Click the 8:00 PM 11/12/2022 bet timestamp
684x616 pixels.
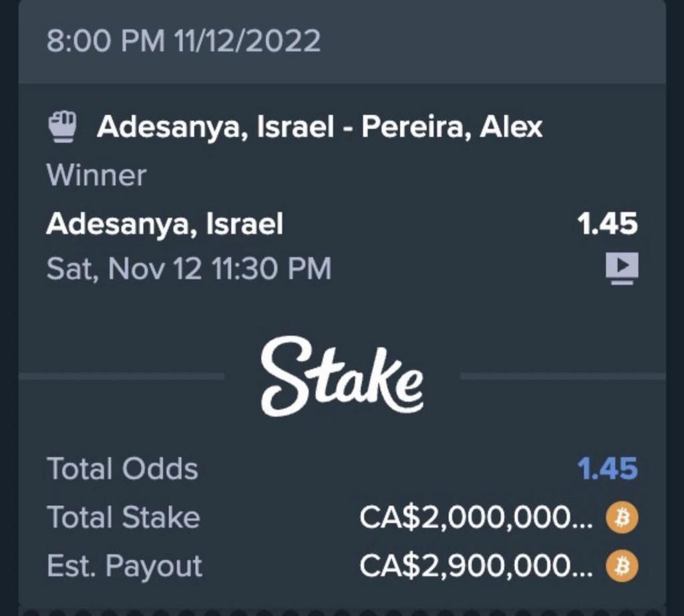click(x=184, y=41)
